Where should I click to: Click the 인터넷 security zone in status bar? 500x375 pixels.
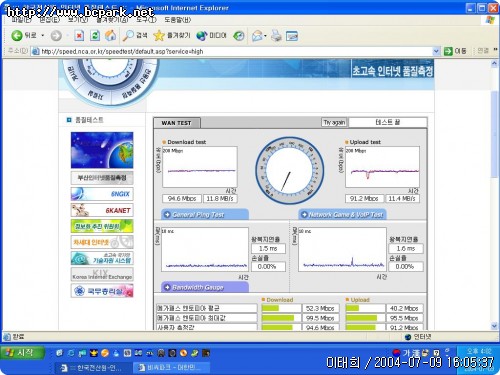click(x=418, y=337)
